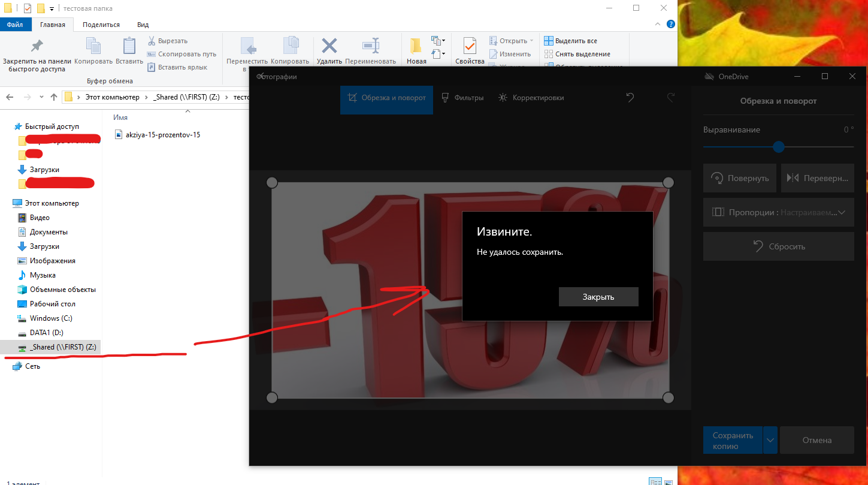868x485 pixels.
Task: Flip the image with Перевернуть
Action: coord(817,178)
